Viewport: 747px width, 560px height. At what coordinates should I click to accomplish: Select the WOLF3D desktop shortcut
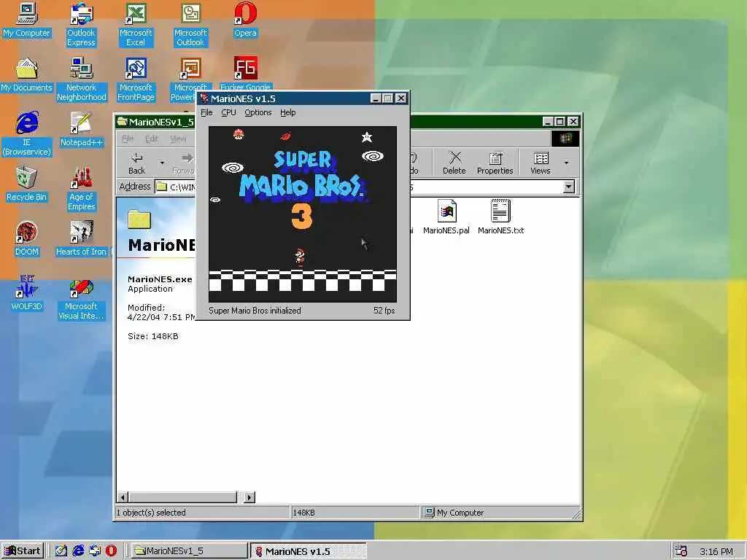tap(26, 293)
